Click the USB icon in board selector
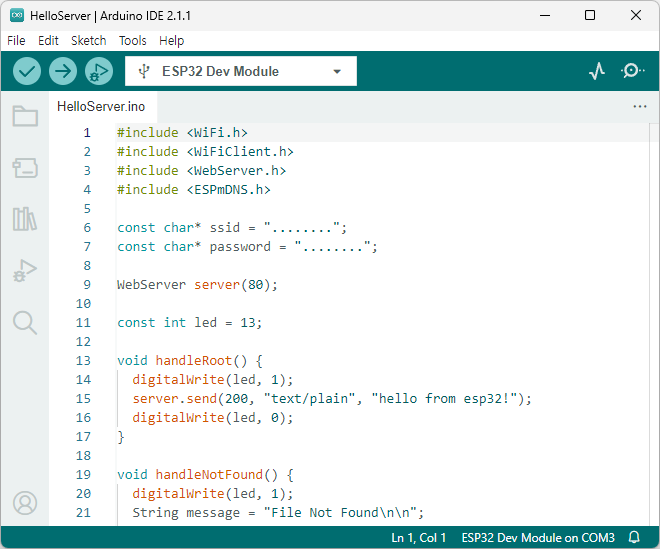Screen dimensions: 660x549 click(144, 71)
